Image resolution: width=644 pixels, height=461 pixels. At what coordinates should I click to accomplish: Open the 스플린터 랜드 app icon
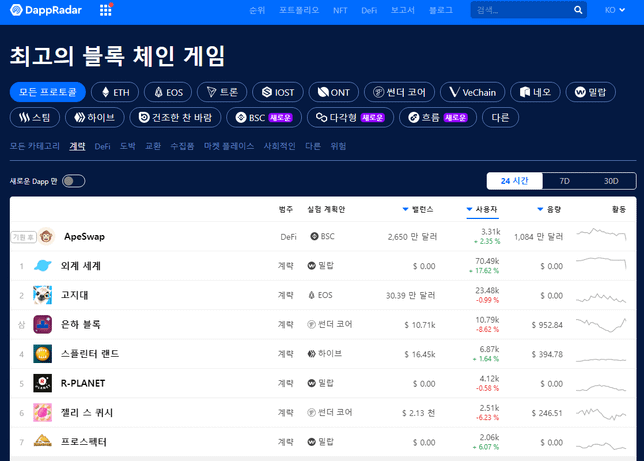click(x=42, y=354)
